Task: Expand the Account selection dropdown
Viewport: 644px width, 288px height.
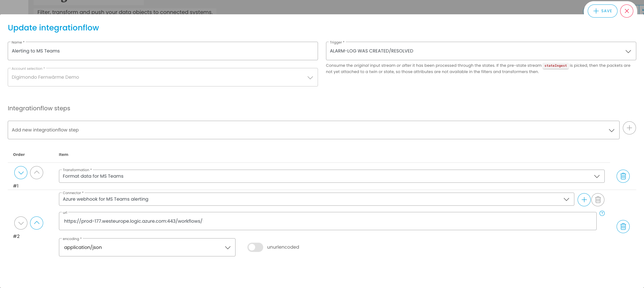Action: pyautogui.click(x=310, y=77)
